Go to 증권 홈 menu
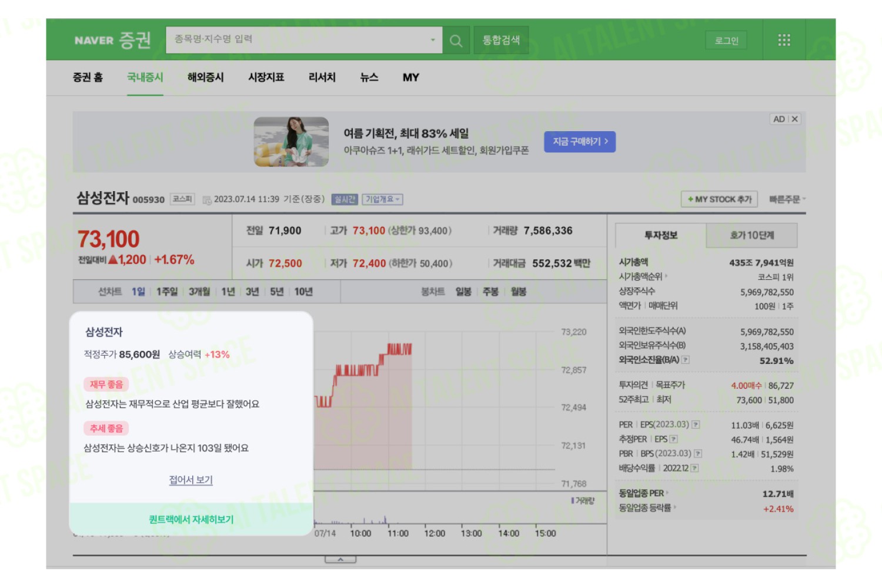The width and height of the screenshot is (882, 588). (x=88, y=77)
